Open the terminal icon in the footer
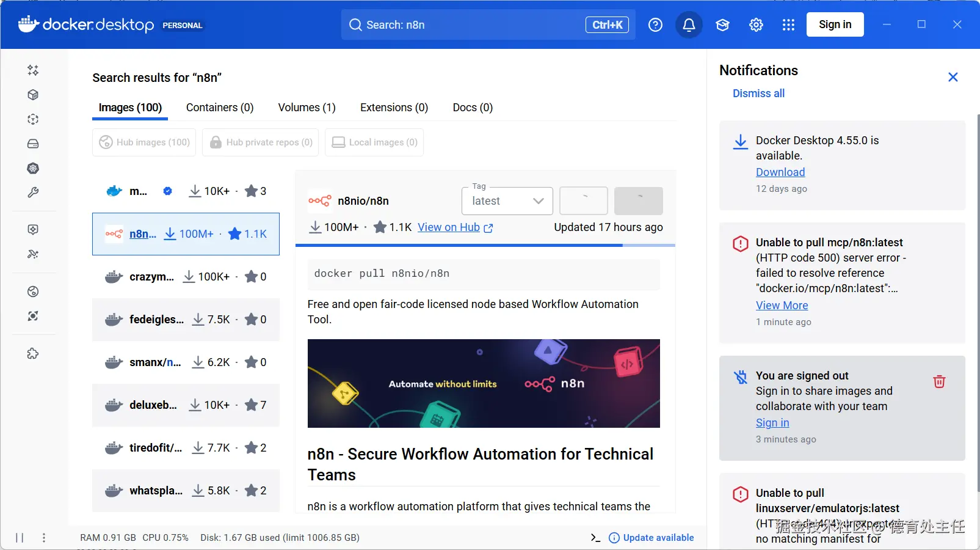The width and height of the screenshot is (980, 550). [595, 538]
